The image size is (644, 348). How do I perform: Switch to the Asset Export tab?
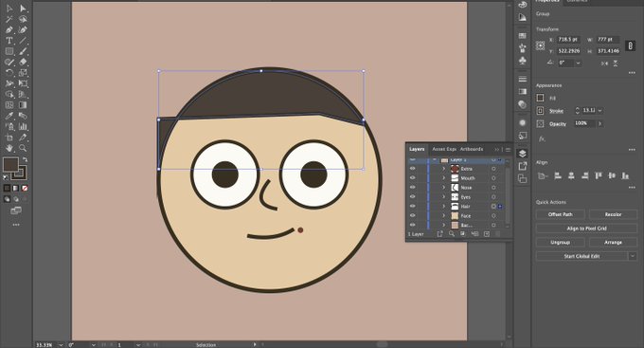pos(444,149)
